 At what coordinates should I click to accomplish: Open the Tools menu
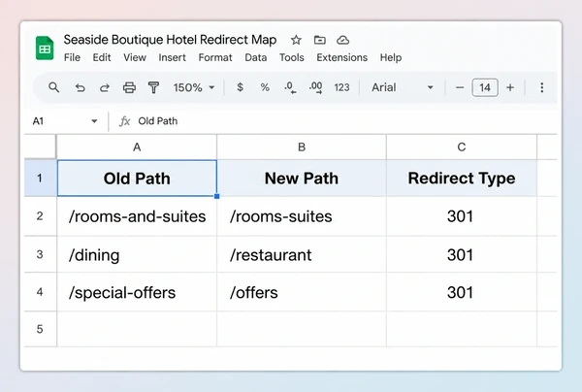(x=292, y=57)
